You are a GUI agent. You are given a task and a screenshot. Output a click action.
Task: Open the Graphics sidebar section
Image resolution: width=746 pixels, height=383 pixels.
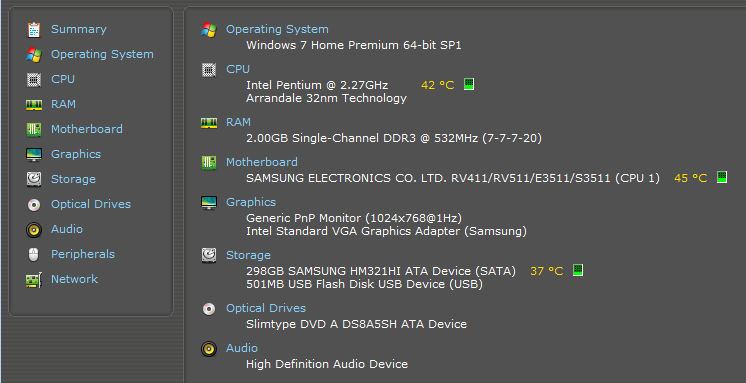click(x=76, y=154)
